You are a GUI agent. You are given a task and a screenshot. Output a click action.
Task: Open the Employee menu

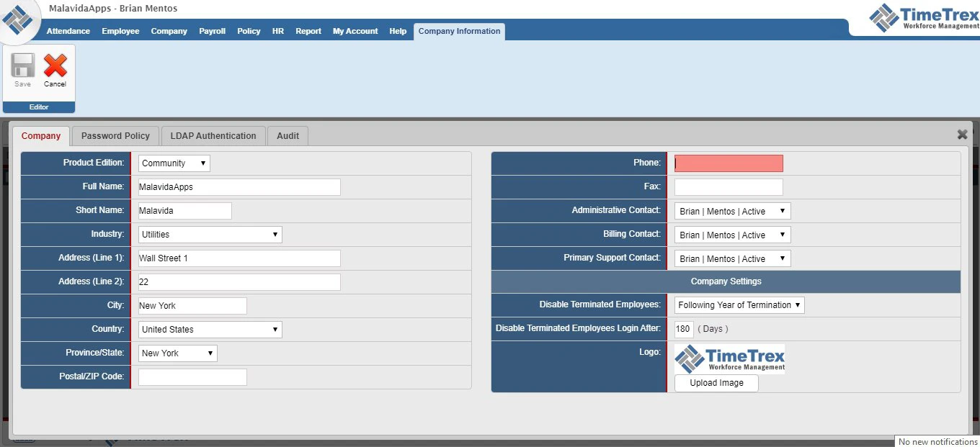pyautogui.click(x=120, y=31)
